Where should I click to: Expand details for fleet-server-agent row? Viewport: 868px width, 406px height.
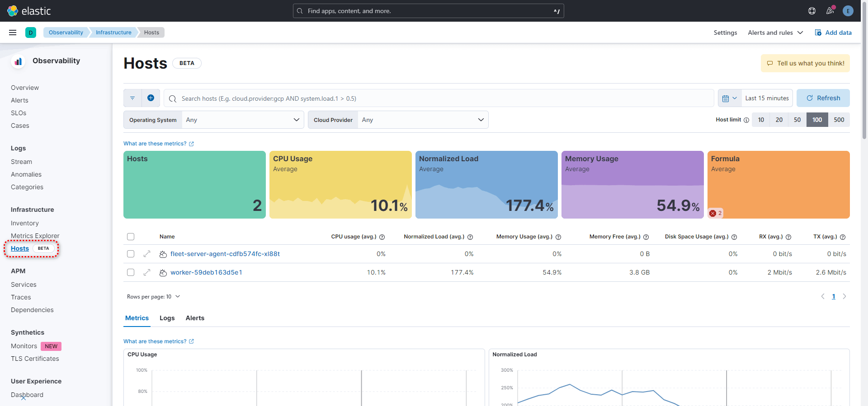click(x=147, y=254)
